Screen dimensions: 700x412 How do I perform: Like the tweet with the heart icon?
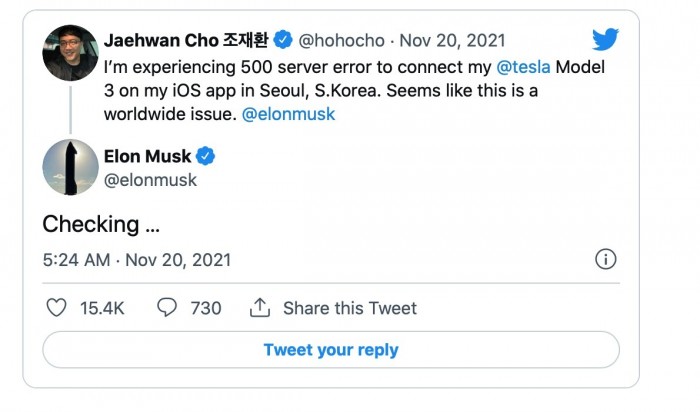click(x=57, y=308)
